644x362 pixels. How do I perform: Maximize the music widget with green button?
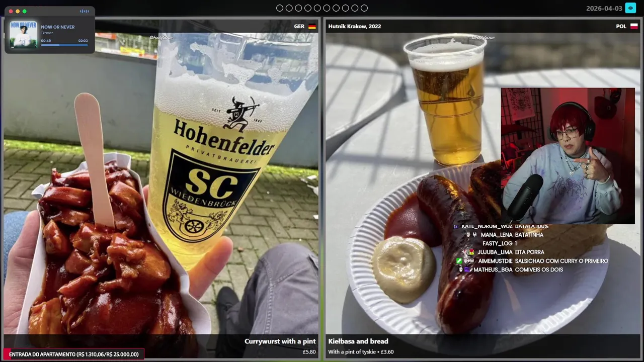pos(24,11)
